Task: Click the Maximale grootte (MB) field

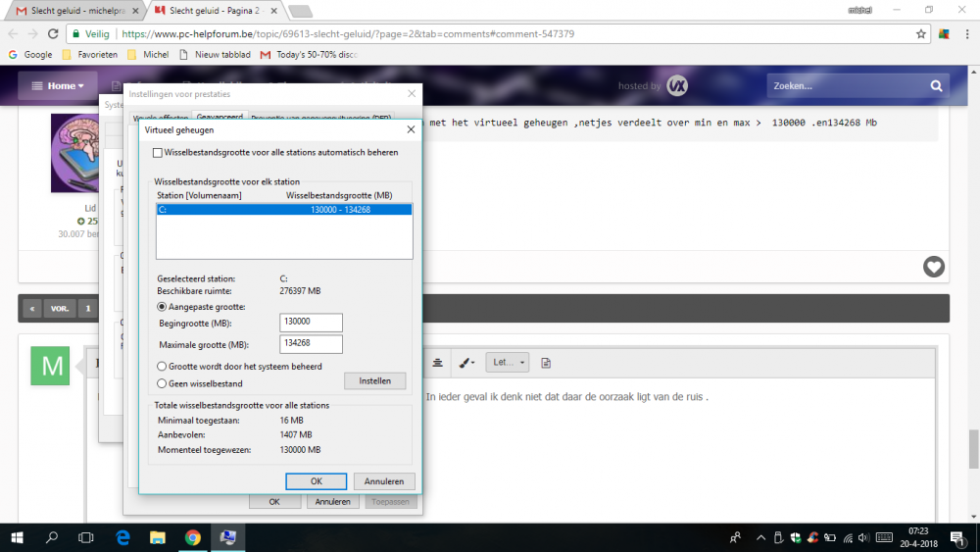Action: pyautogui.click(x=311, y=344)
